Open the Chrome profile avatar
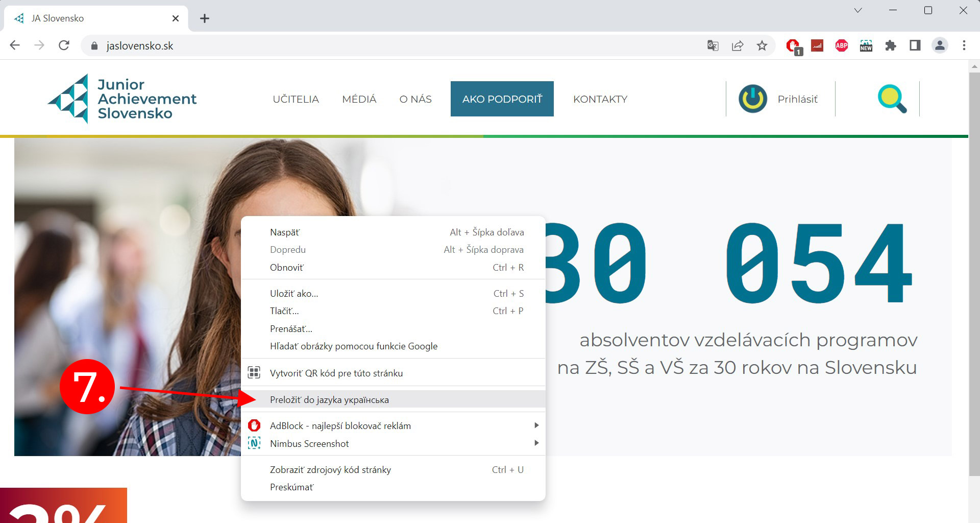Screen dimensions: 980x523 [940, 45]
